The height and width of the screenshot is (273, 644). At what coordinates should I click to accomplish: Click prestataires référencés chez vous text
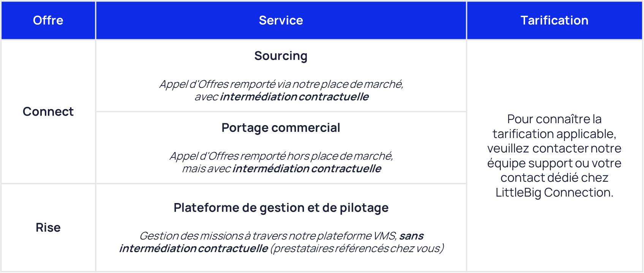click(x=357, y=248)
